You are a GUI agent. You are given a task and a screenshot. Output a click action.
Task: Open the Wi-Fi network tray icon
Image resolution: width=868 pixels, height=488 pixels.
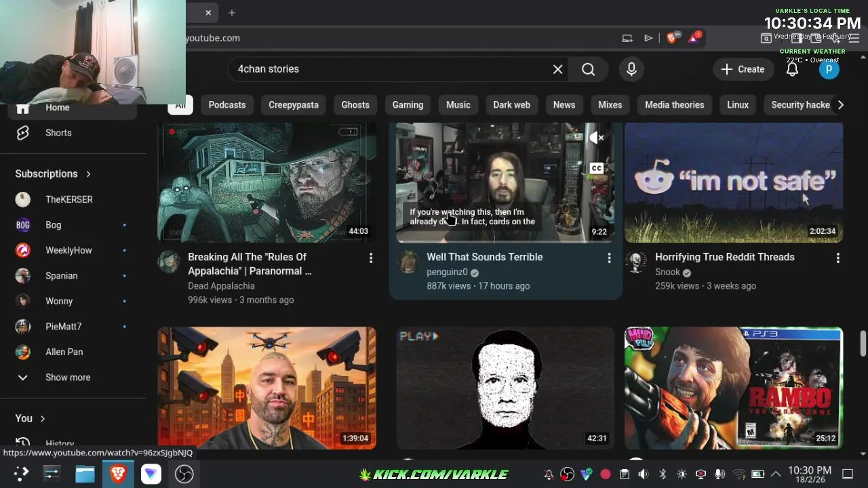point(739,474)
